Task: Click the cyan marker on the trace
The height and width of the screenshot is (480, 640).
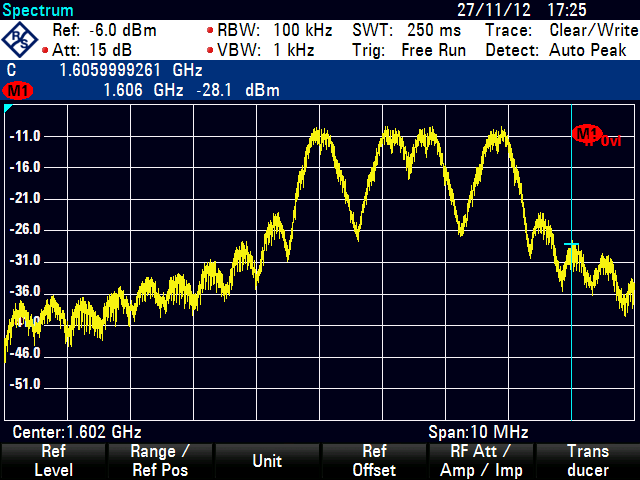Action: click(x=571, y=244)
